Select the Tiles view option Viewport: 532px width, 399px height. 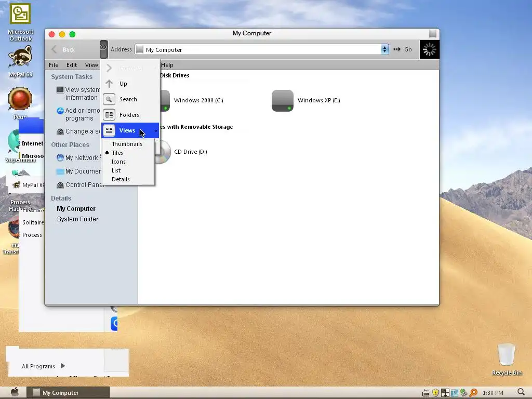[x=117, y=153]
